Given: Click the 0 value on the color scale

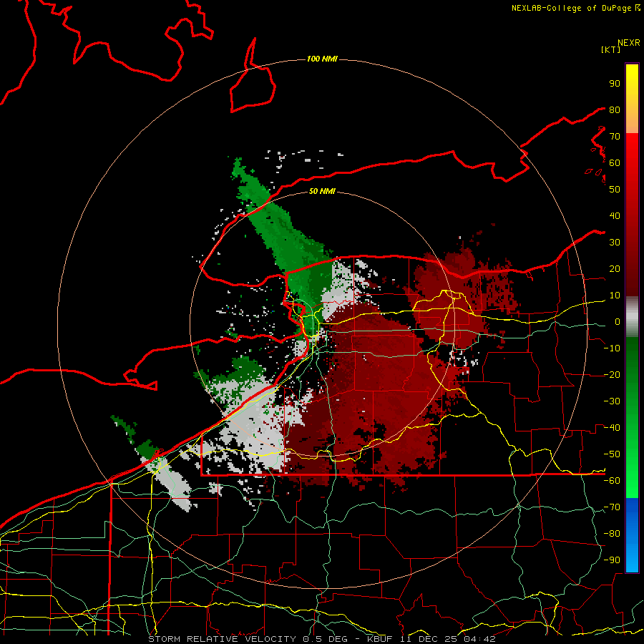Looking at the screenshot, I should pos(618,321).
